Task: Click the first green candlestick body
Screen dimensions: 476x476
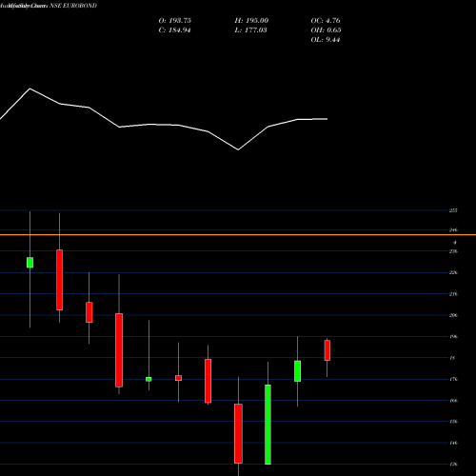Action: [30, 263]
